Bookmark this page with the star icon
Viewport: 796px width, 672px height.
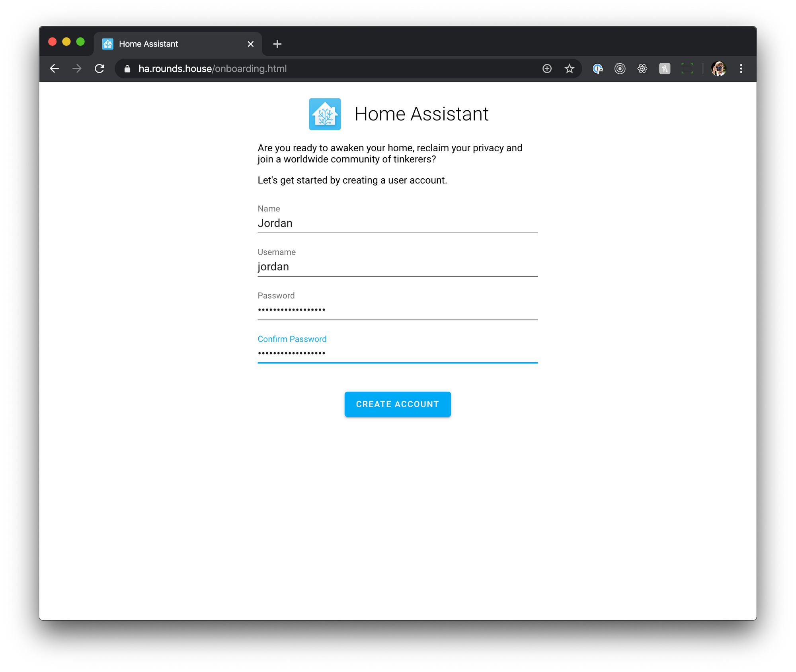pyautogui.click(x=570, y=68)
